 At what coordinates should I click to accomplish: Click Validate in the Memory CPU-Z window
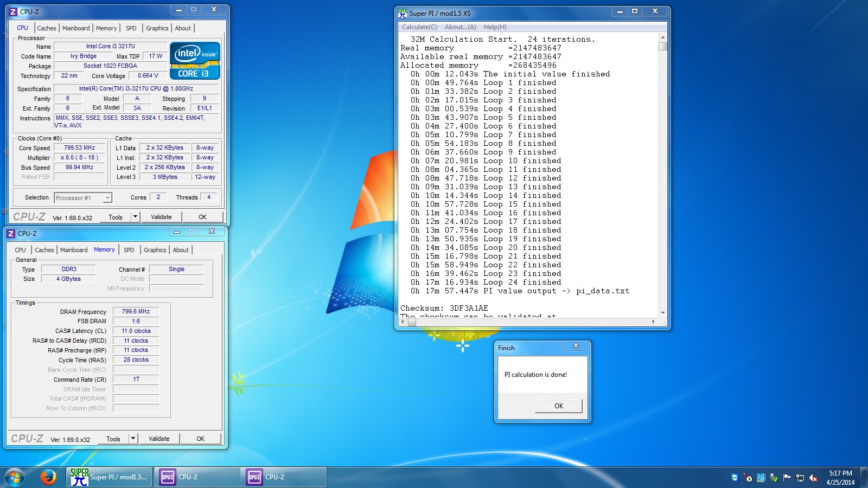pyautogui.click(x=159, y=439)
